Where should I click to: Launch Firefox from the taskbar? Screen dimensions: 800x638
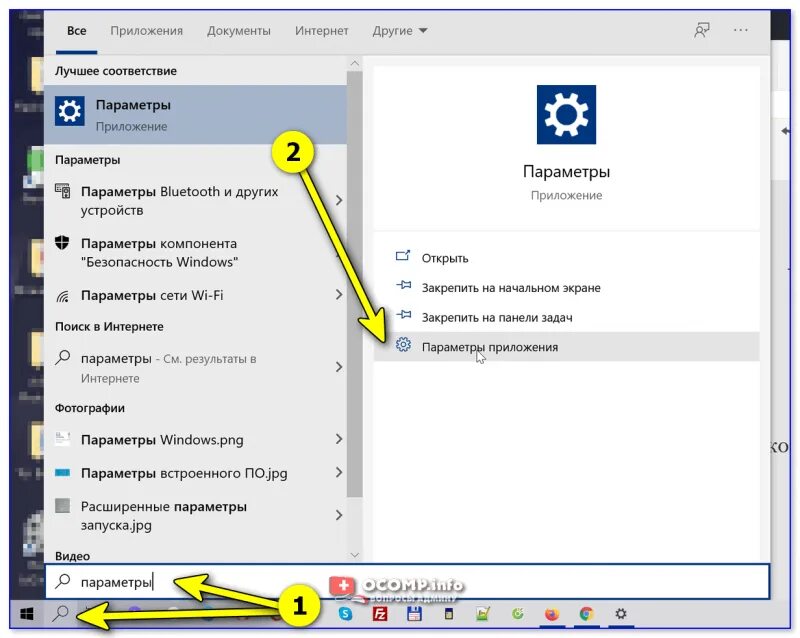coord(552,614)
